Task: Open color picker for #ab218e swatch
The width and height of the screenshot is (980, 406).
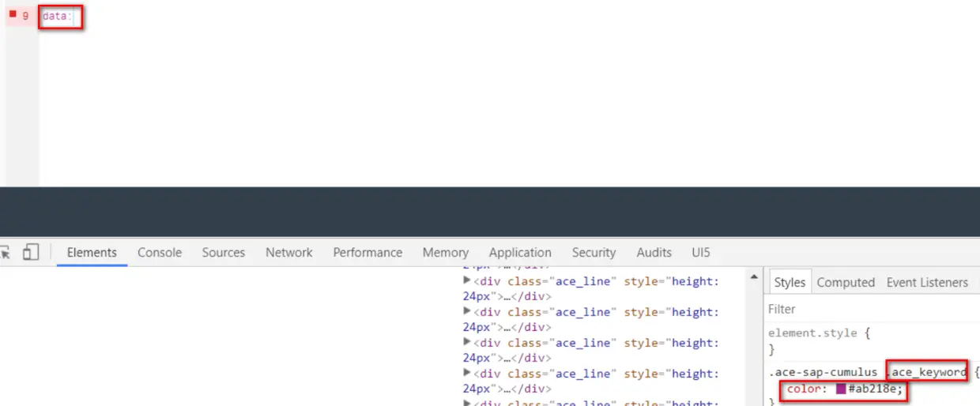Action: tap(841, 389)
